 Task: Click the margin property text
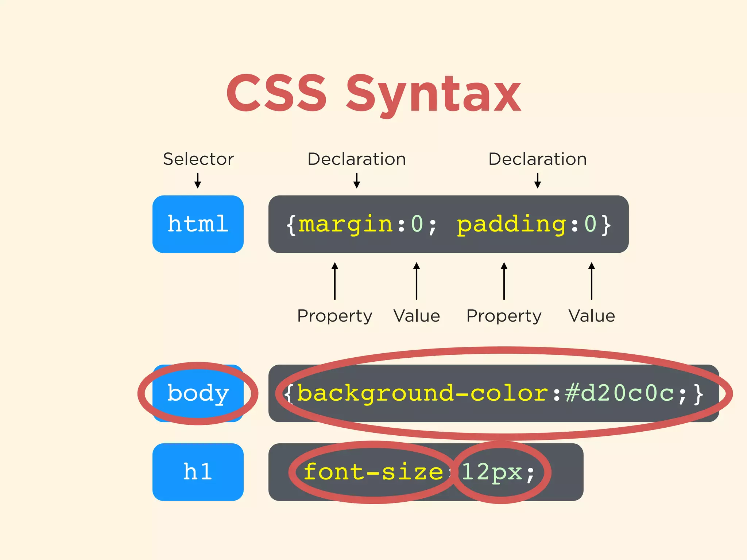pos(346,224)
